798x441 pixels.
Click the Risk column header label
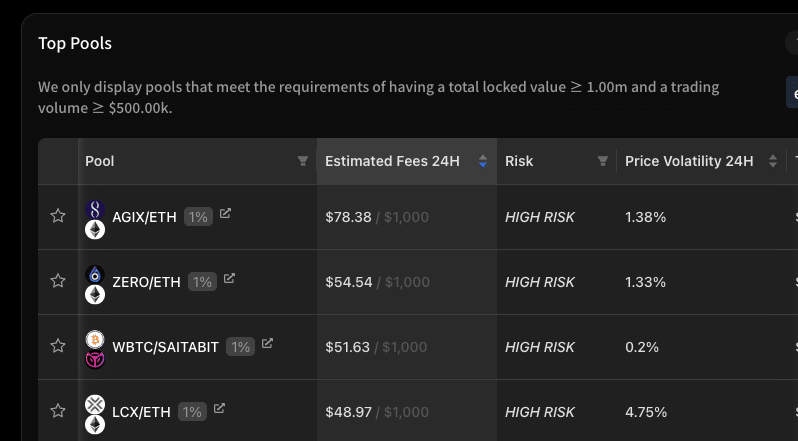pos(519,161)
